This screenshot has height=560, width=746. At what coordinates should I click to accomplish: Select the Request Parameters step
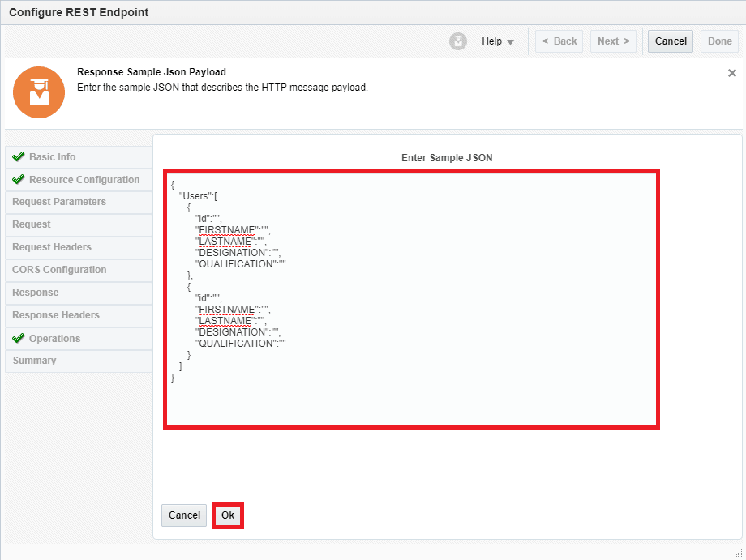[x=59, y=202]
